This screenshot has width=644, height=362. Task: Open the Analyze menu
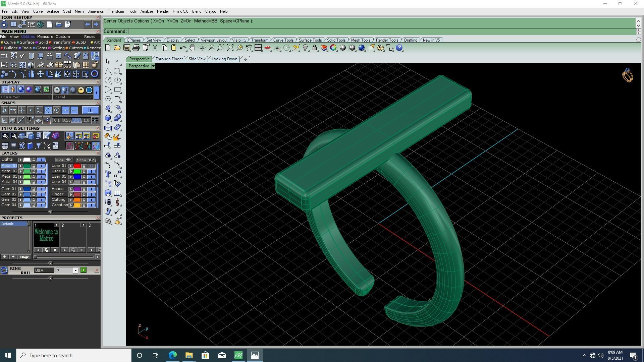147,11
